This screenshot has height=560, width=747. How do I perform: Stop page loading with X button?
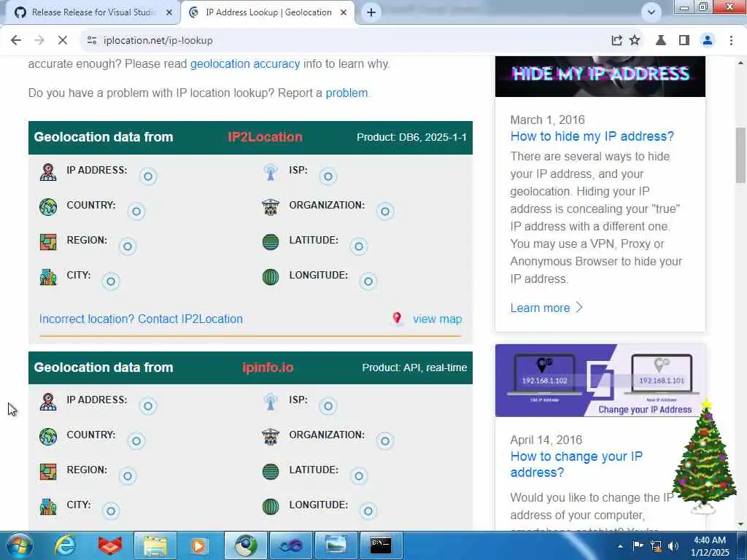point(63,41)
